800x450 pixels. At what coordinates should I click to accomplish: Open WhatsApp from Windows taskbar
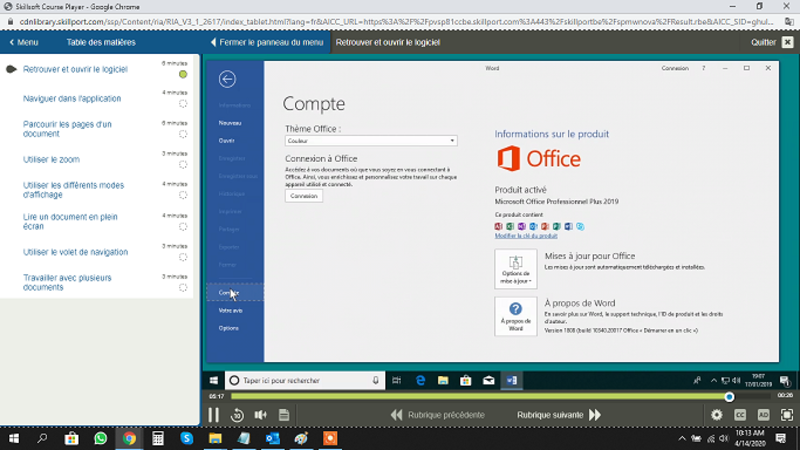pyautogui.click(x=101, y=438)
